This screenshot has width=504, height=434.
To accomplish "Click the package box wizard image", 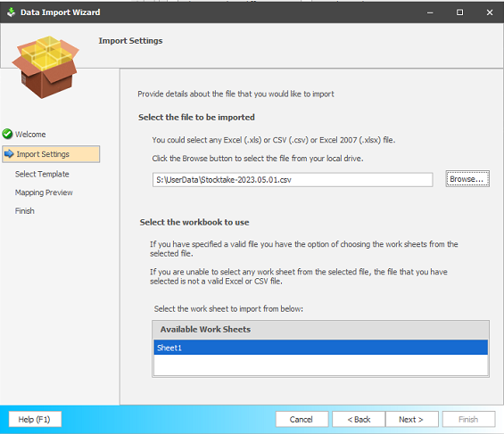I will (x=45, y=67).
